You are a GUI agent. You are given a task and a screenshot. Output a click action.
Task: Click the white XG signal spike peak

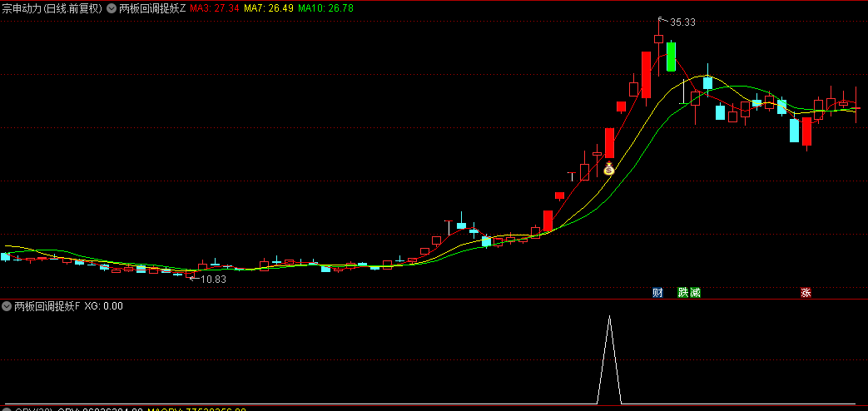[x=609, y=316]
